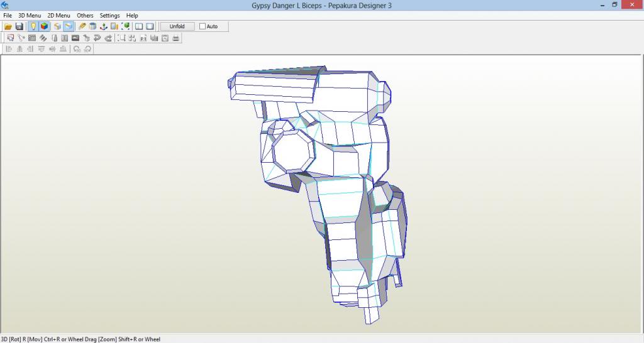Click the parts arrangement icon before print

coord(154,38)
